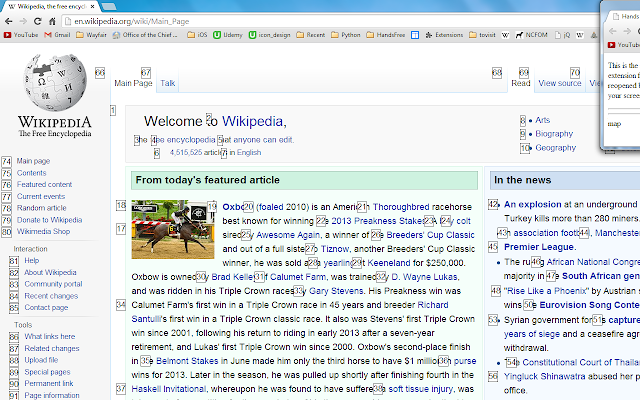640x400 pixels.
Task: Open Current events sidebar link
Action: (x=41, y=196)
